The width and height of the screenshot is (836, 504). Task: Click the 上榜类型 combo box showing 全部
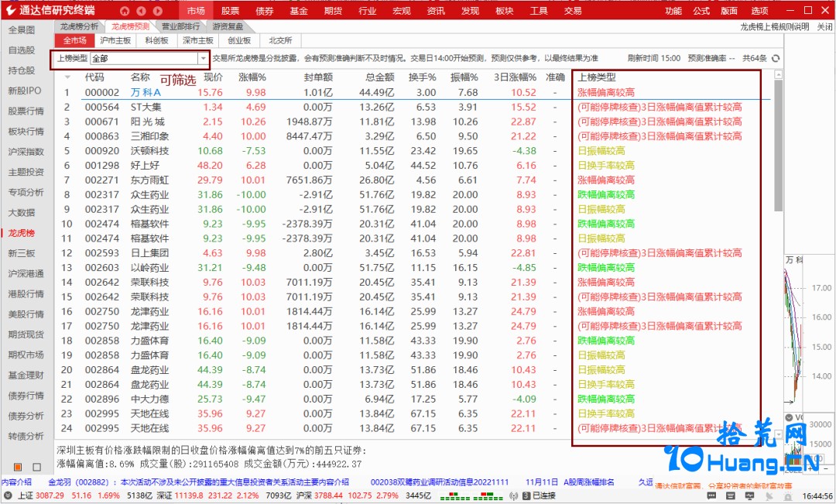[149, 58]
